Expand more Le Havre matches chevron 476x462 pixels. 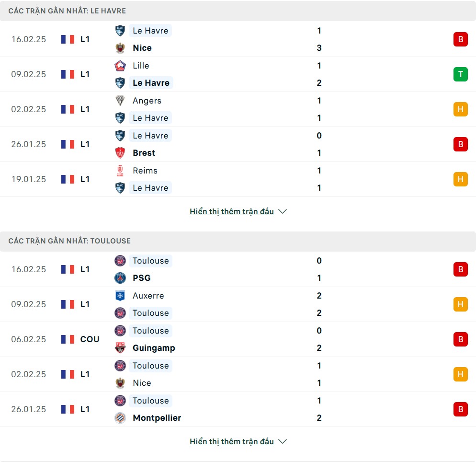283,211
